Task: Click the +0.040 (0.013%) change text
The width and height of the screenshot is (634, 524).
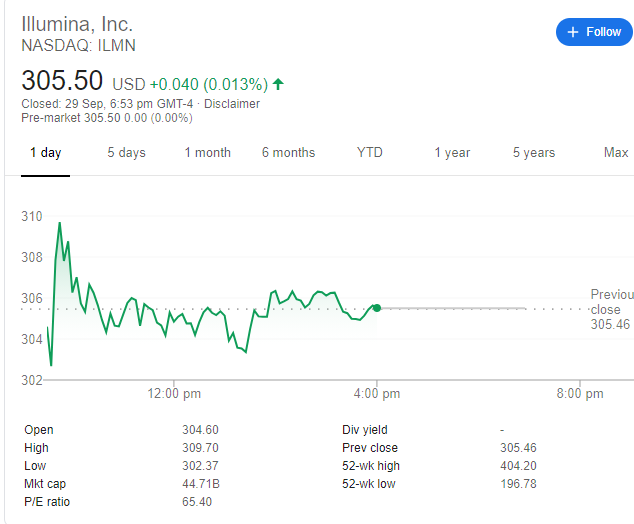Action: tap(209, 85)
